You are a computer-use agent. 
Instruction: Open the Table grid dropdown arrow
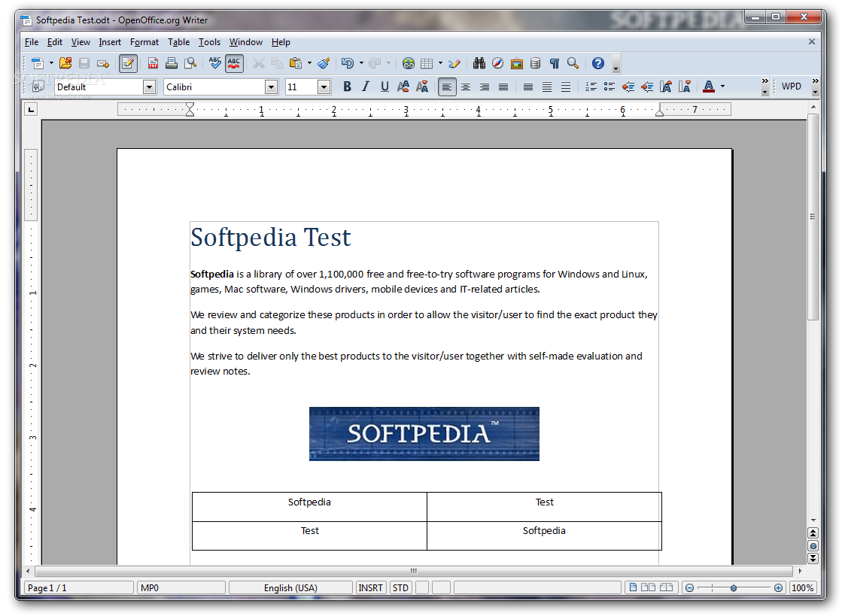click(x=440, y=63)
